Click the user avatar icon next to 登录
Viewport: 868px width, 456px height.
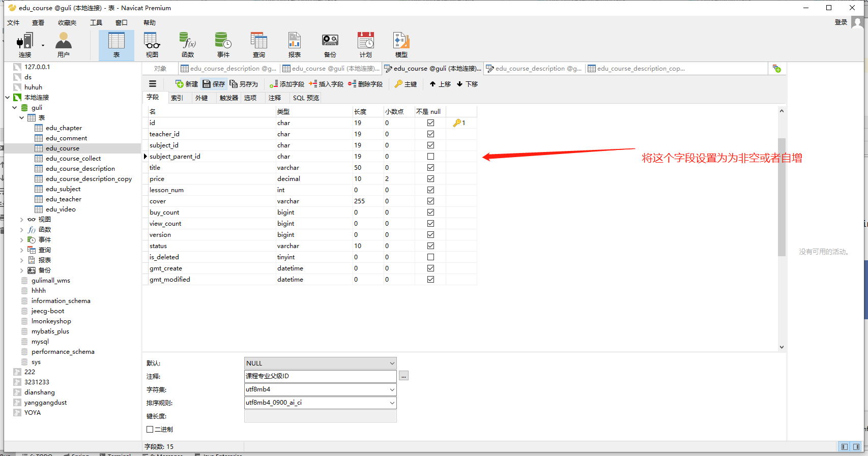pyautogui.click(x=857, y=23)
